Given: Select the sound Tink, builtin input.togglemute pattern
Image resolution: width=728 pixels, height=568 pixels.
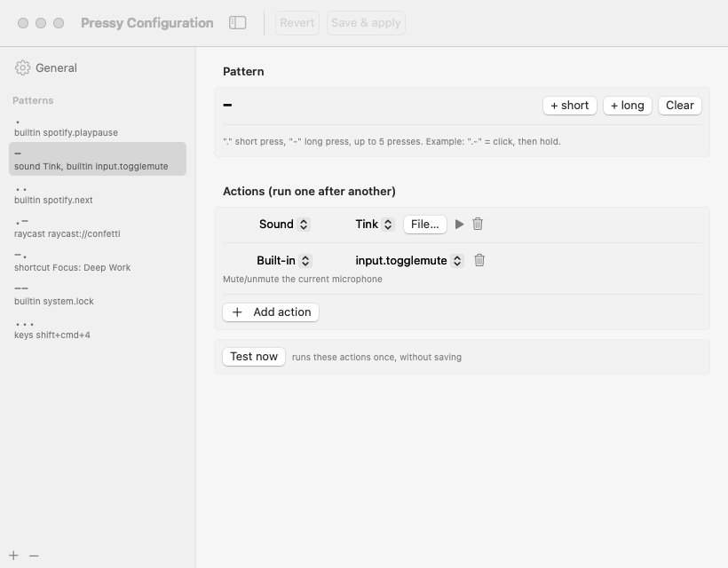Looking at the screenshot, I should pos(98,159).
